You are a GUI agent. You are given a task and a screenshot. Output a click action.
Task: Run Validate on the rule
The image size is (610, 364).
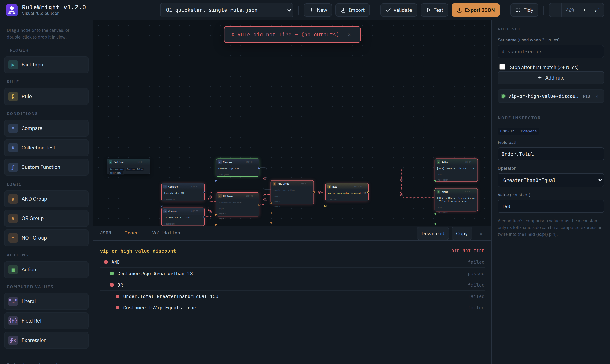click(399, 10)
